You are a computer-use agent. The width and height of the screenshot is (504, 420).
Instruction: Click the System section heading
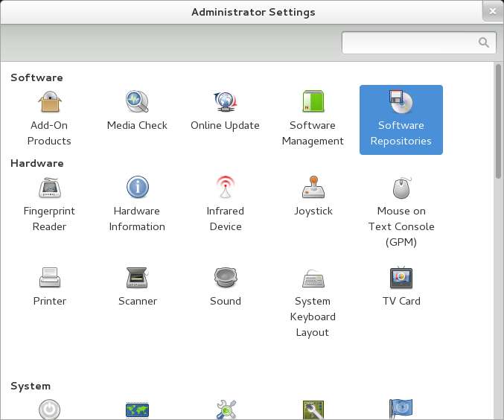coord(31,386)
